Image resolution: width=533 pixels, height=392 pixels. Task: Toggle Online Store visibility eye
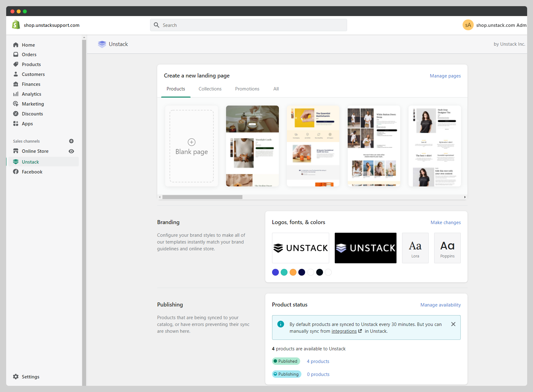[x=71, y=151]
